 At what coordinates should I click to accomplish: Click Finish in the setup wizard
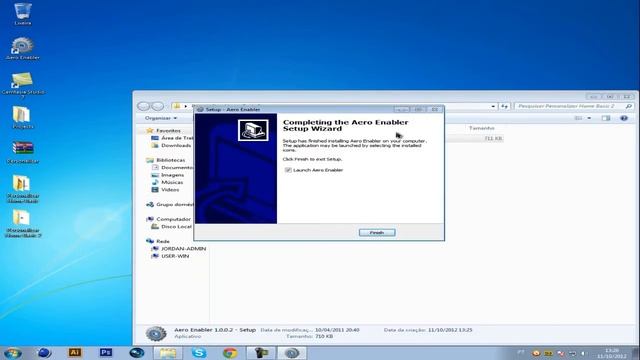377,233
